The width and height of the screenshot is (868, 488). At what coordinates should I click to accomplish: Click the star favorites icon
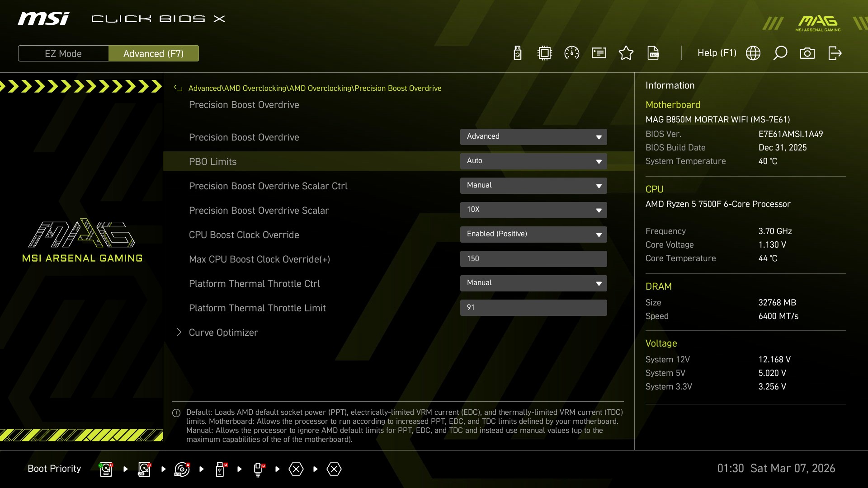[626, 53]
